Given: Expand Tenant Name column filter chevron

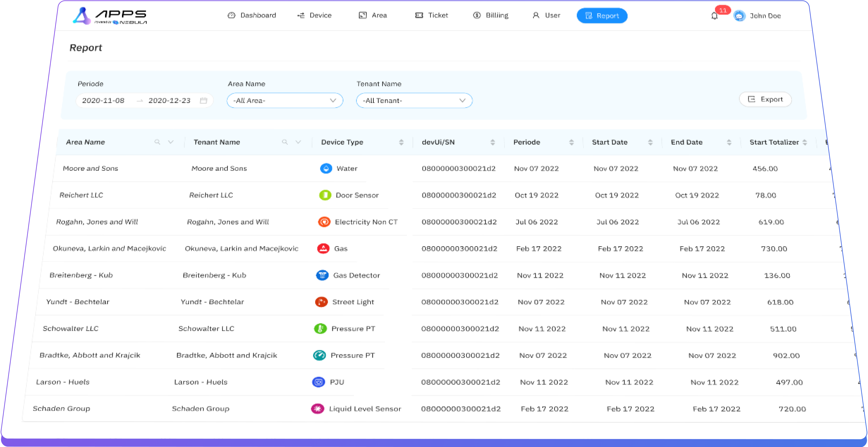Looking at the screenshot, I should click(x=298, y=142).
